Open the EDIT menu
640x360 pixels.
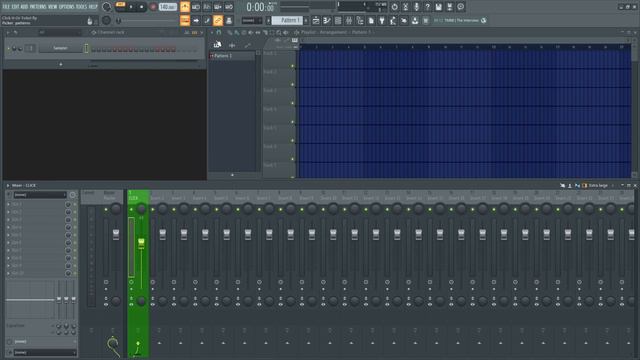(15, 7)
